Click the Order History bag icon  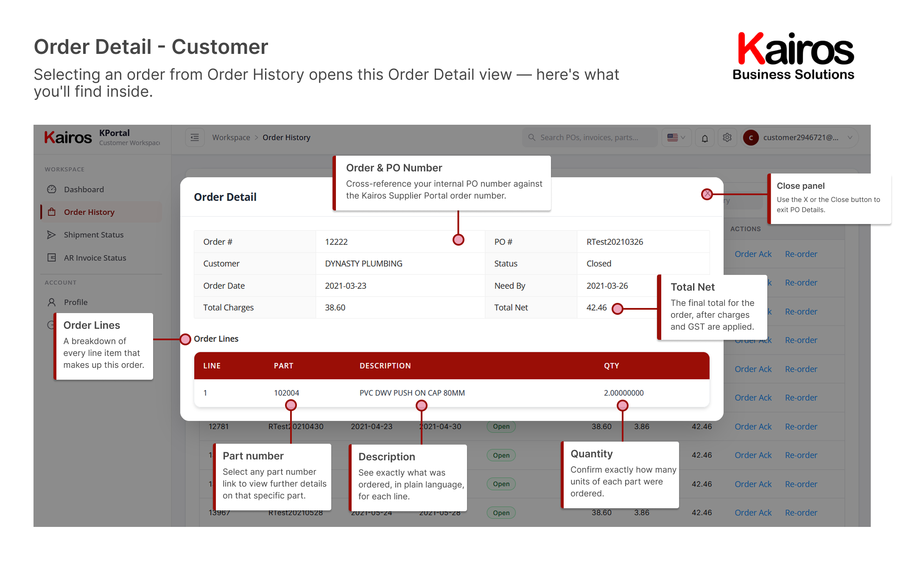coord(52,212)
